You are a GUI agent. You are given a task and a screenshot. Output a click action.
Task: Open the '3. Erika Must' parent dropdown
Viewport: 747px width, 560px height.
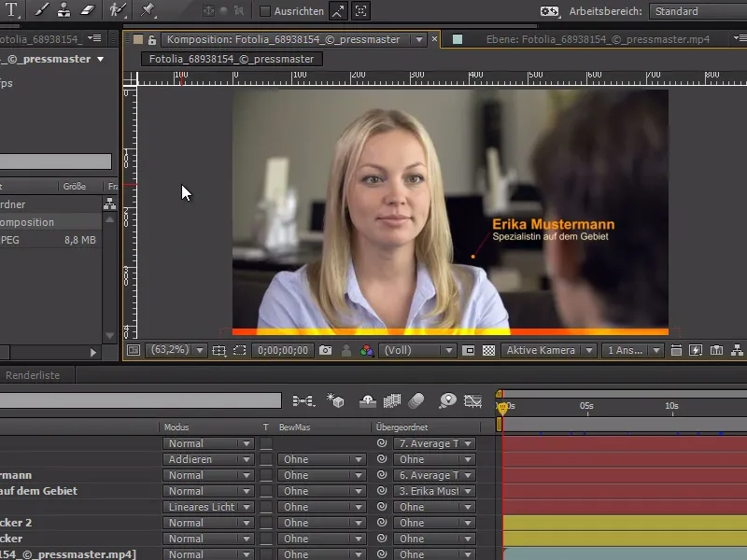point(434,491)
